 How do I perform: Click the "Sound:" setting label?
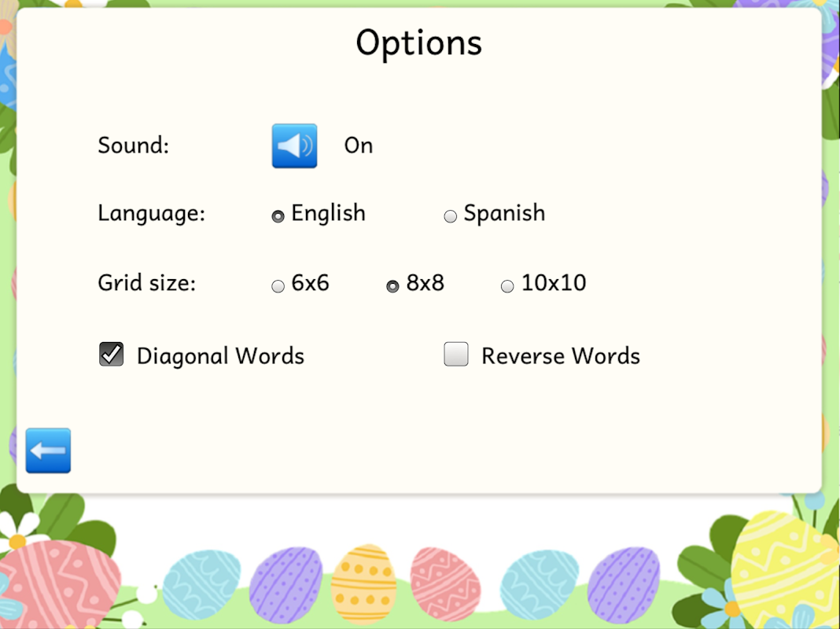point(133,145)
